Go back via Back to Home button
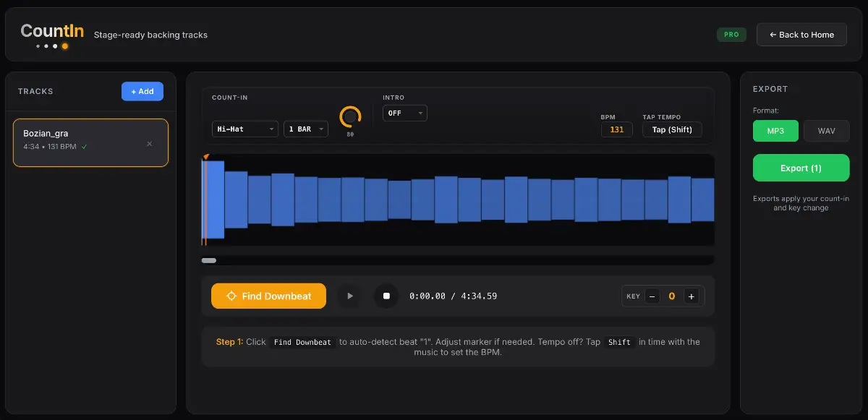The width and height of the screenshot is (868, 420). click(801, 35)
